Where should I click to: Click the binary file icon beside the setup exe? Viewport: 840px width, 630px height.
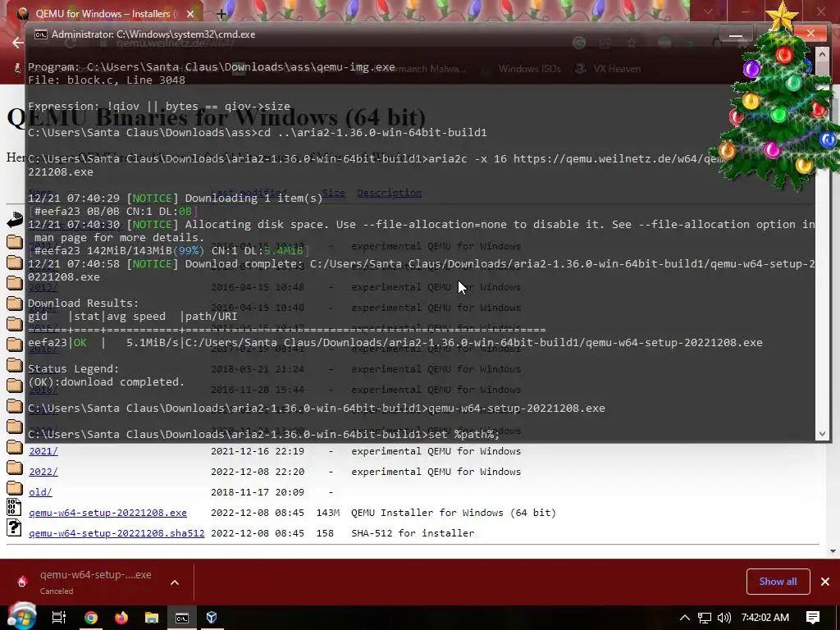(x=14, y=507)
